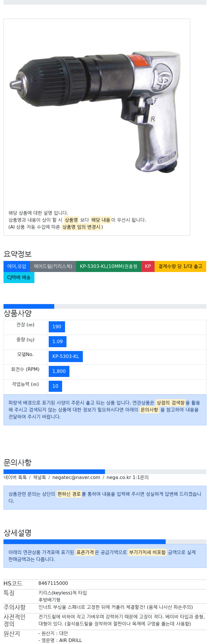The height and width of the screenshot is (644, 210).
Task: Select the 에어,유압 category tag
Action: [17, 266]
